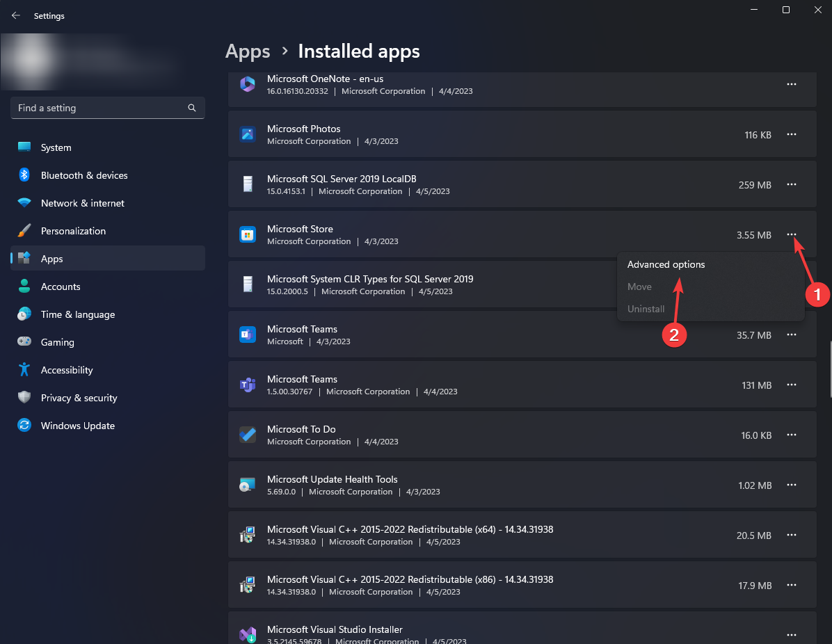Select Advanced options in context menu
This screenshot has width=832, height=644.
click(x=666, y=265)
